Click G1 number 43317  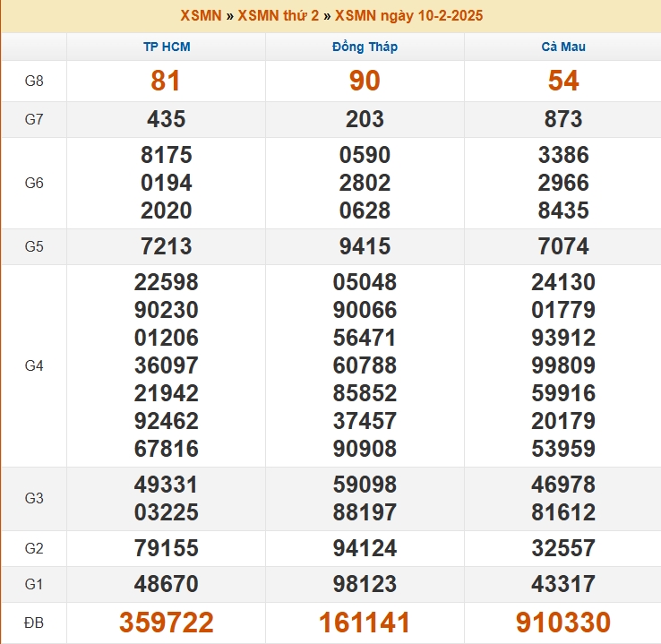(563, 584)
